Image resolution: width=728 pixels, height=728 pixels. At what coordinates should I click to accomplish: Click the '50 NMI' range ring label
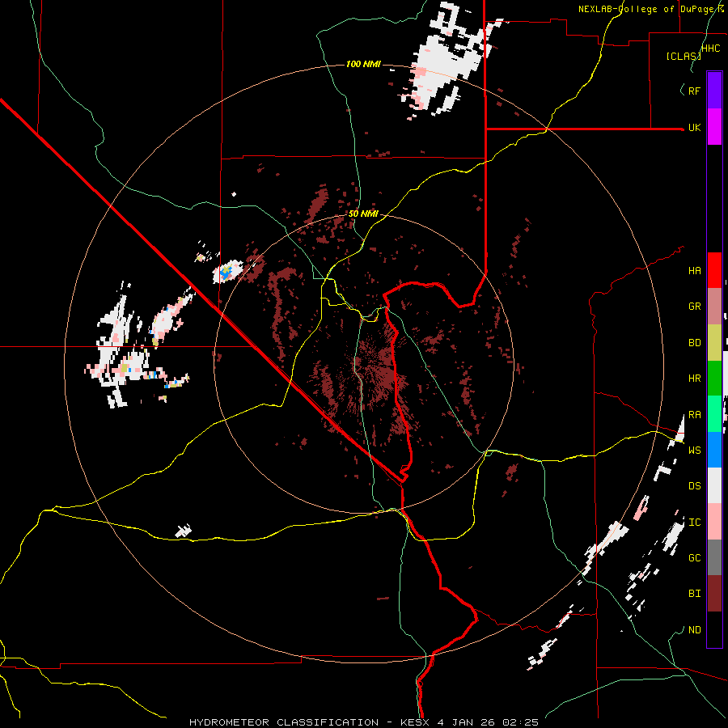pos(363,214)
